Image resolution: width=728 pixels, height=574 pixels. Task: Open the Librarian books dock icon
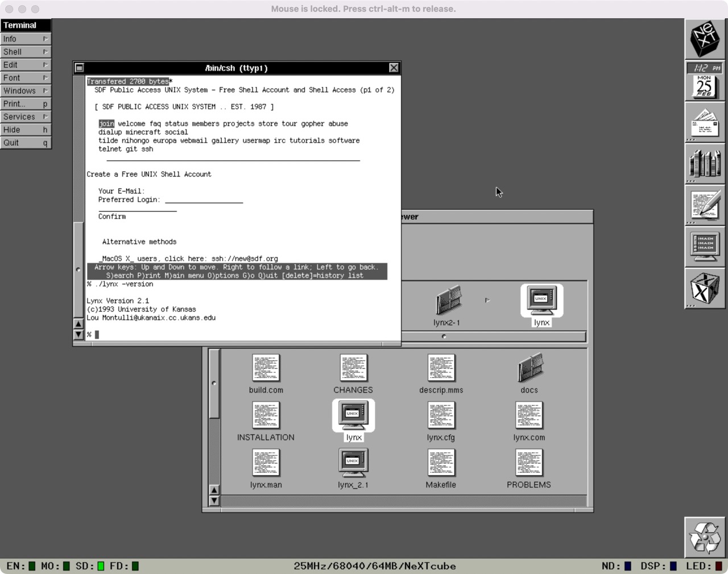pos(705,164)
